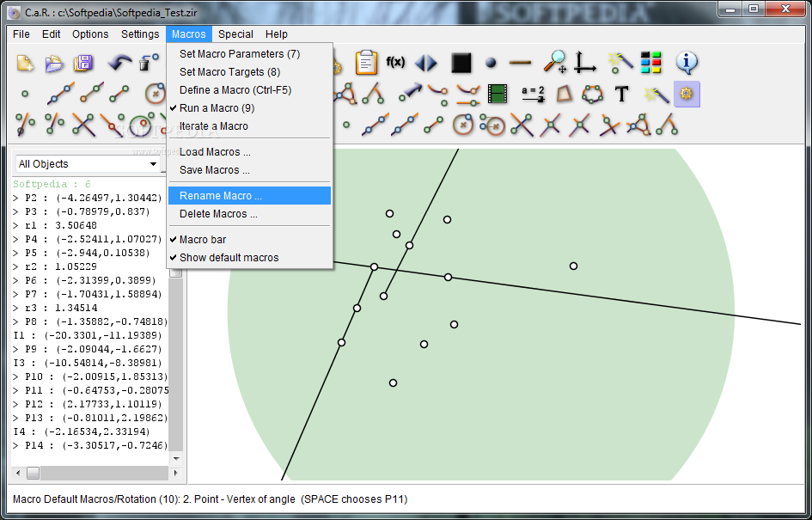Click the highlighted Rename Macro ... entry
The image size is (812, 520).
249,196
